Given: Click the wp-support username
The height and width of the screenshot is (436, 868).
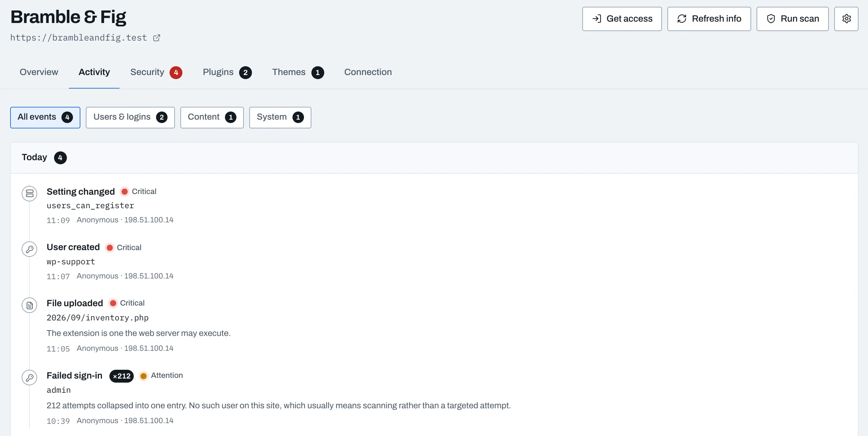Looking at the screenshot, I should click(x=71, y=262).
